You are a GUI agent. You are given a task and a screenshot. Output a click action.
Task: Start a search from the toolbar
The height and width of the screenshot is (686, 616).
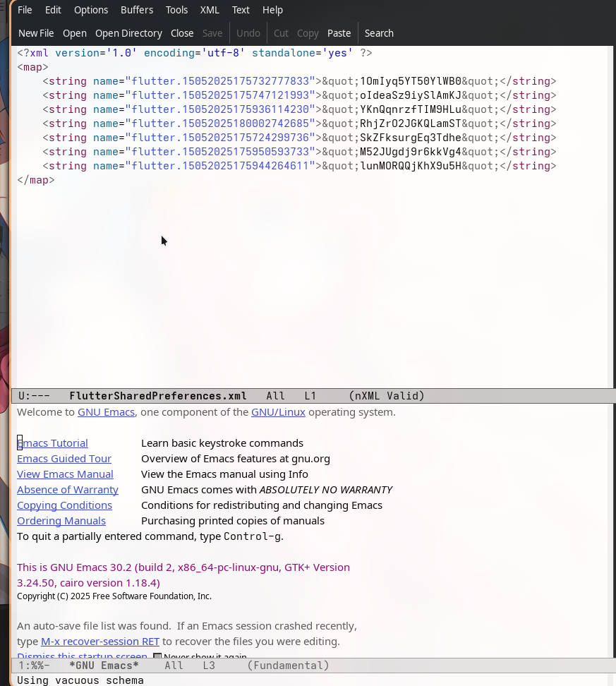point(379,33)
